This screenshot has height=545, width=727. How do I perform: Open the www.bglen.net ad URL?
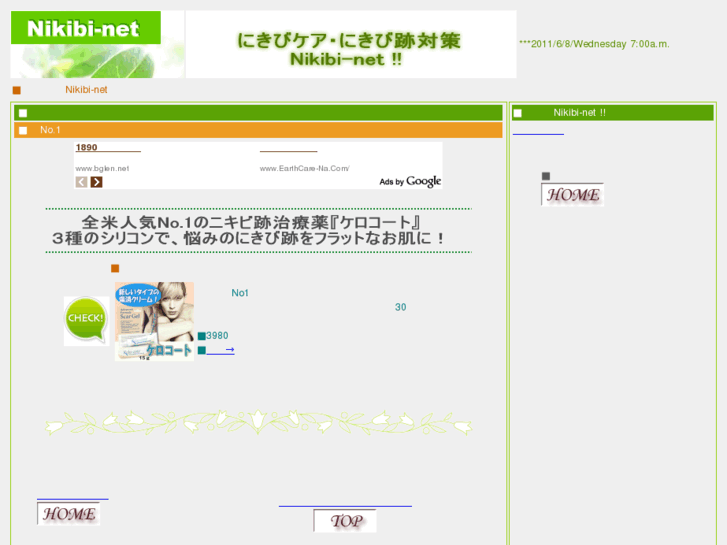click(102, 168)
